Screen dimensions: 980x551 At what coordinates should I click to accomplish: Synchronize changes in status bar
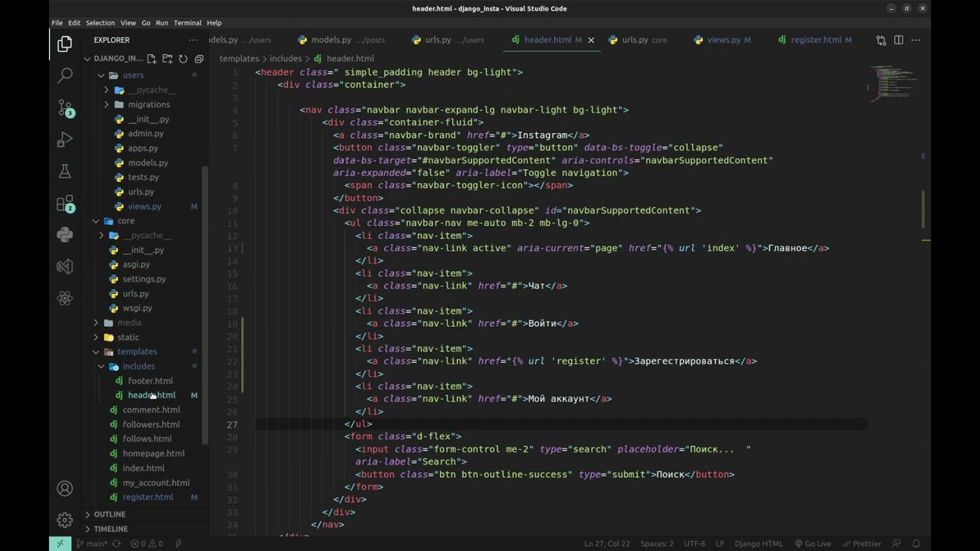coord(116,543)
